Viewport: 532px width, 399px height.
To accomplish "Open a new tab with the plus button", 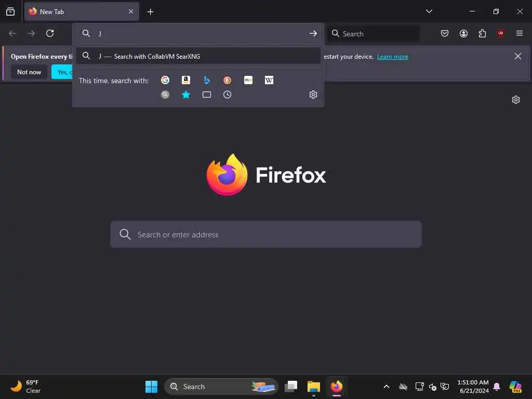I will [150, 12].
